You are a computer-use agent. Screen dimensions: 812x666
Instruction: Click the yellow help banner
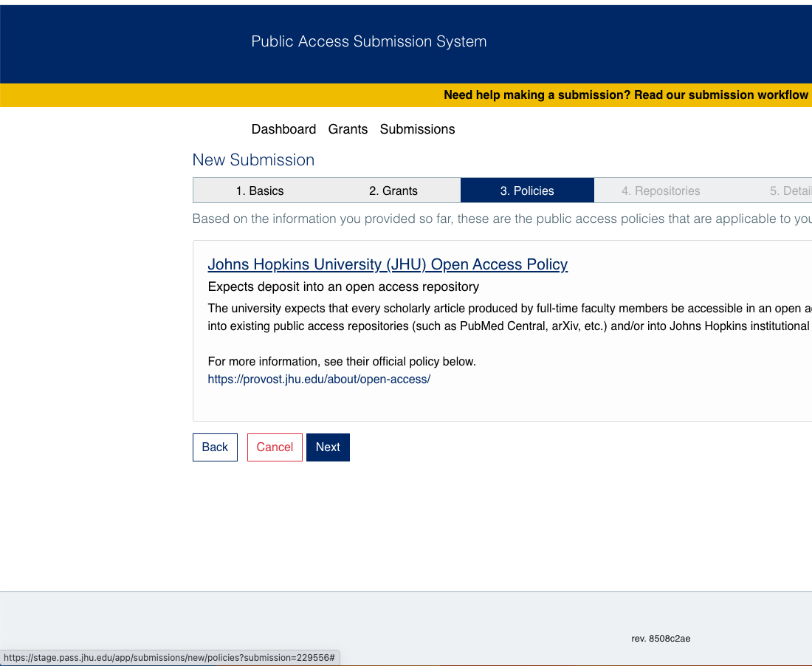625,95
